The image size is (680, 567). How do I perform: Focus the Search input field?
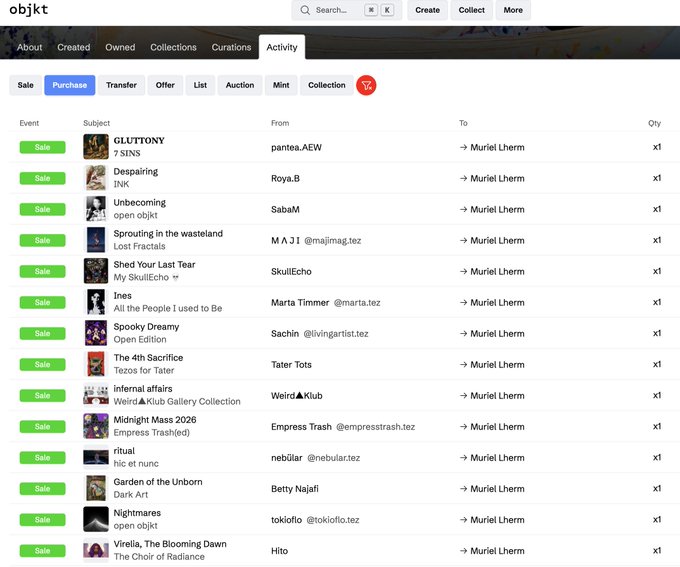[347, 10]
